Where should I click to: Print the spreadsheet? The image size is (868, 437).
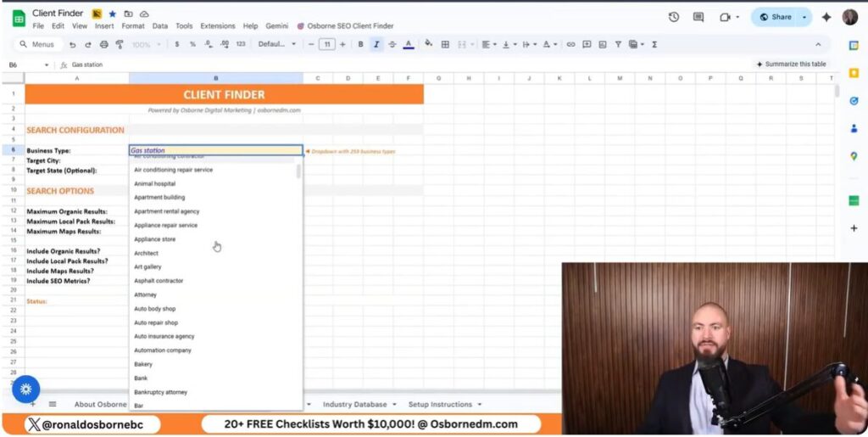pos(103,44)
